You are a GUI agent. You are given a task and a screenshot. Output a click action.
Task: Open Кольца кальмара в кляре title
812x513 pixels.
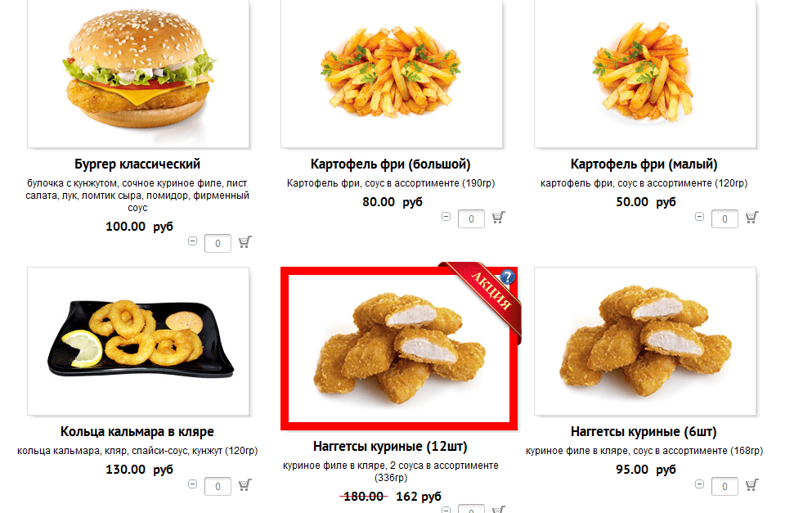coord(137,432)
